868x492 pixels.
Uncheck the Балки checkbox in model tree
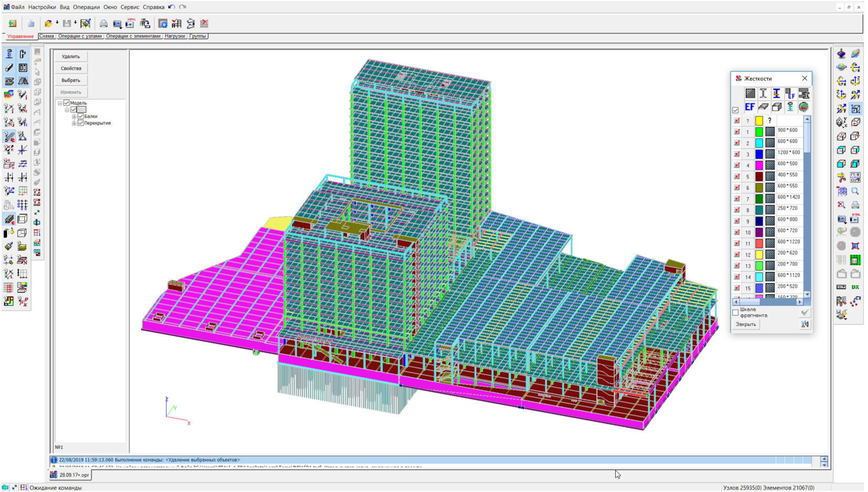point(80,116)
